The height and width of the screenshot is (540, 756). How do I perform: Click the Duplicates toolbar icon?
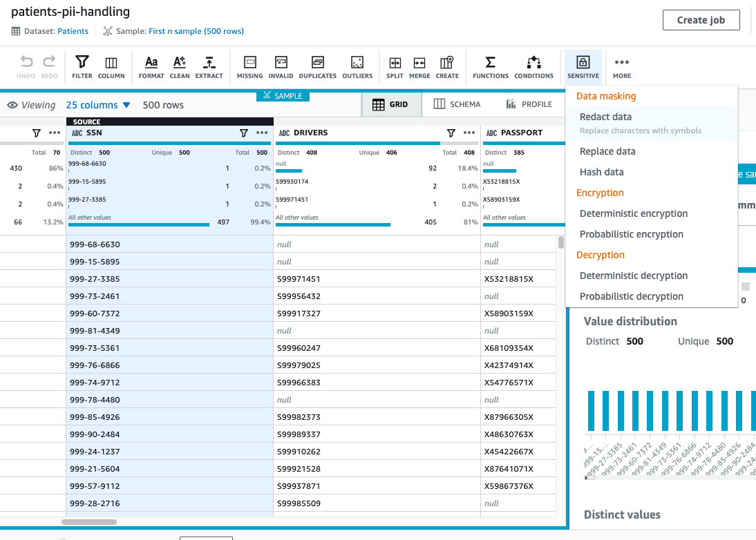tap(318, 67)
